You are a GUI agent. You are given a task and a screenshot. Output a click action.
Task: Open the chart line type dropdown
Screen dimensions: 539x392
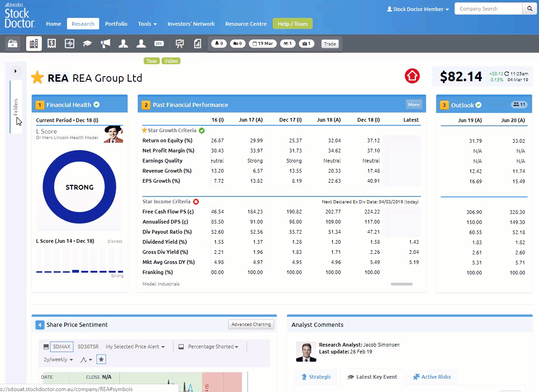(86, 360)
